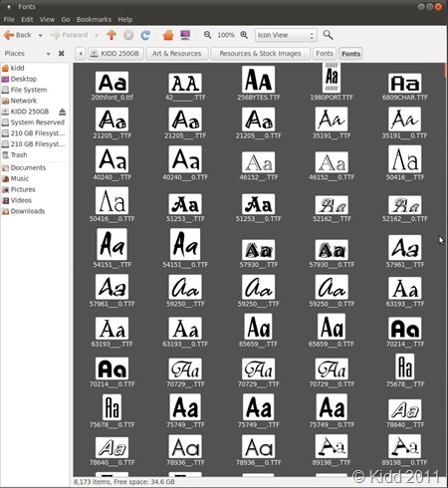Select the 40240__.TTF font thumbnail
Viewport: 448px width, 488px height.
point(112,159)
